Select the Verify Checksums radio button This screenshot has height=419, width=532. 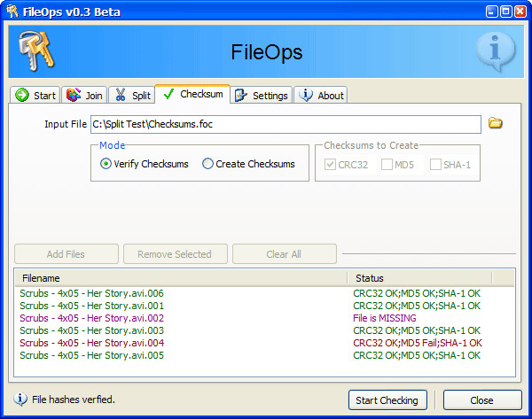click(106, 164)
